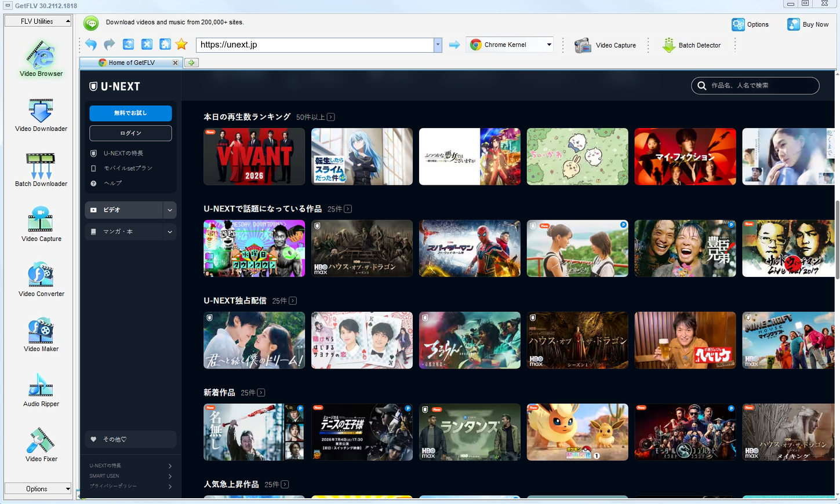Expand the ビデオ menu chevron
Image resolution: width=840 pixels, height=504 pixels.
tap(170, 210)
